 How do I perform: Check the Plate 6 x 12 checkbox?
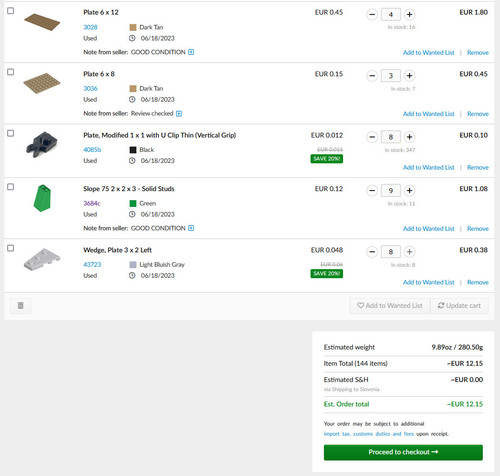(x=11, y=11)
